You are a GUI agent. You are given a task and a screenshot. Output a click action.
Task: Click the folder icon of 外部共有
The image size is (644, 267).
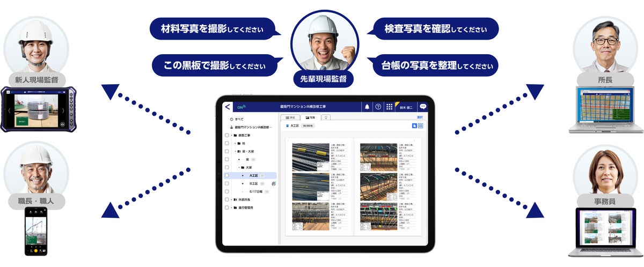pyautogui.click(x=235, y=199)
